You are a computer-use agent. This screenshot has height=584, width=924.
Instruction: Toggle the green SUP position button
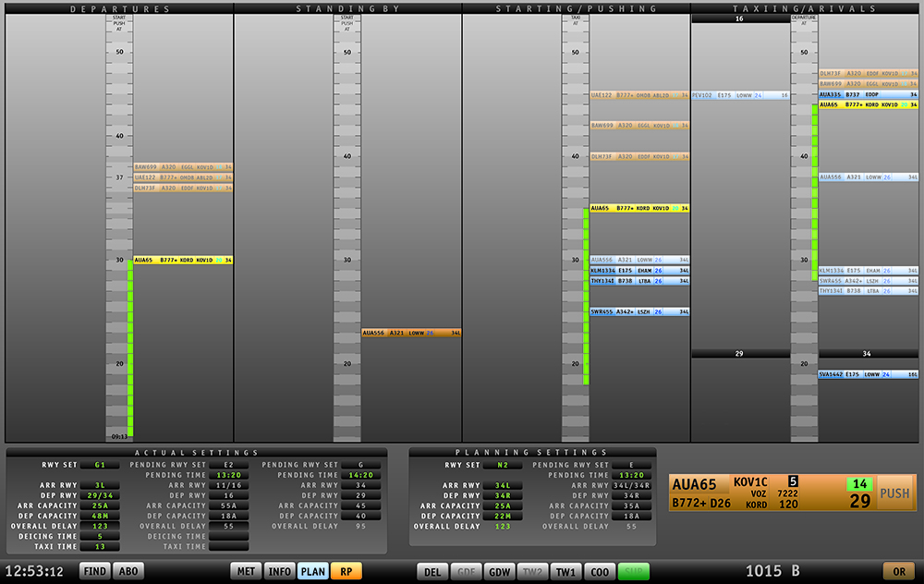click(x=634, y=571)
